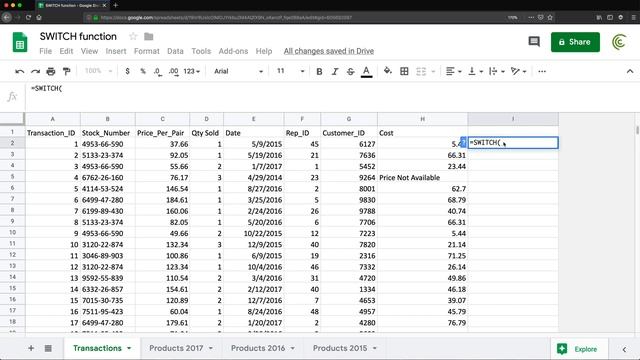Click the browser home icon

[39, 18]
